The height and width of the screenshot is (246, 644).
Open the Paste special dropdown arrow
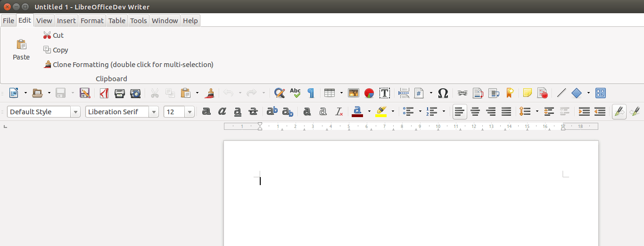(197, 93)
